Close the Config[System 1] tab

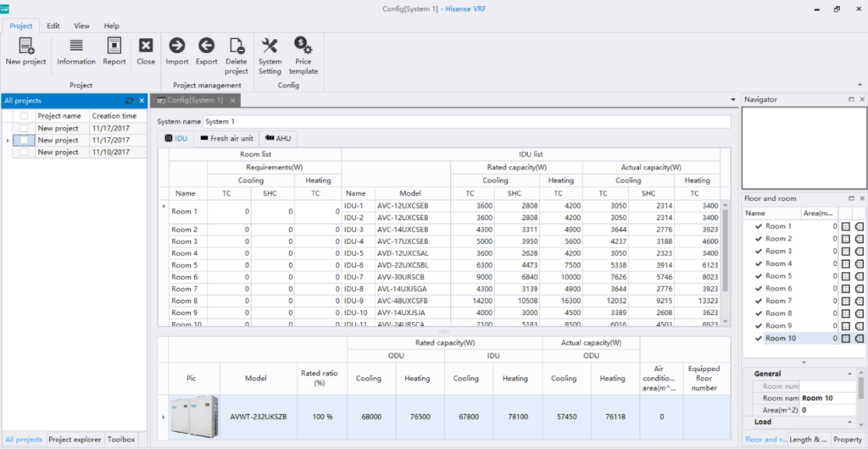tap(232, 100)
